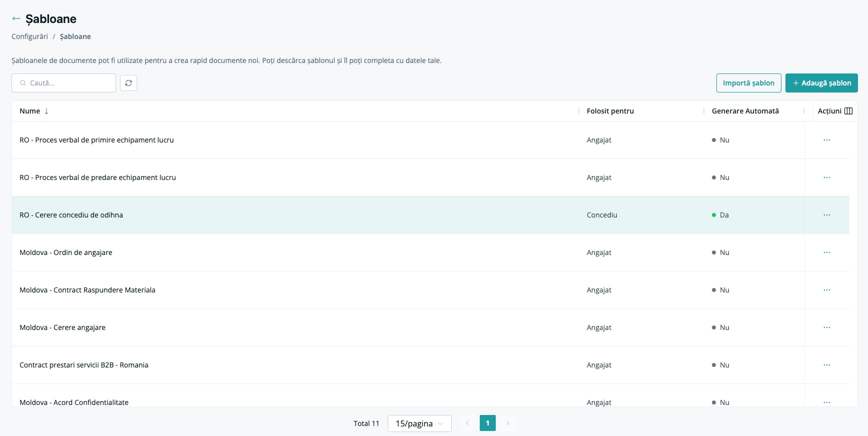
Task: Click the Concediu cell
Action: (602, 215)
